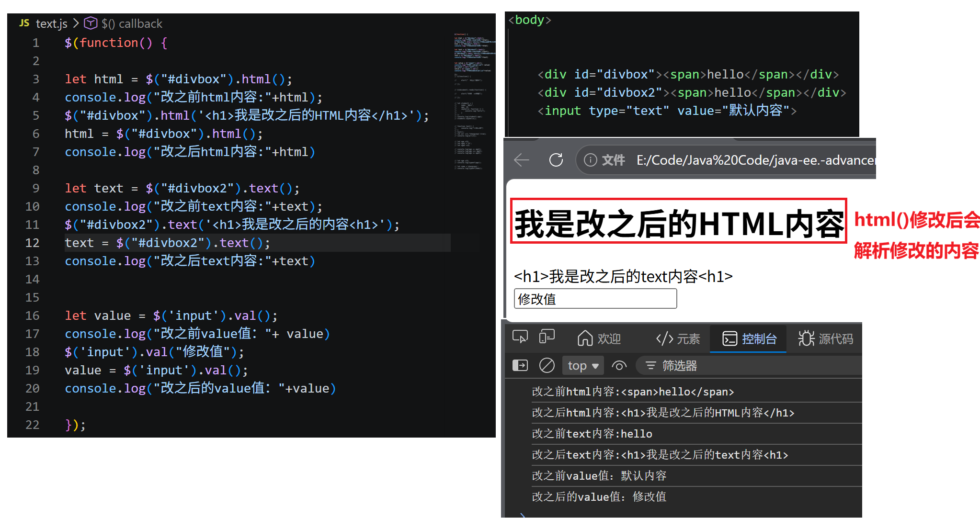Click the inspect element picker icon

pyautogui.click(x=520, y=337)
